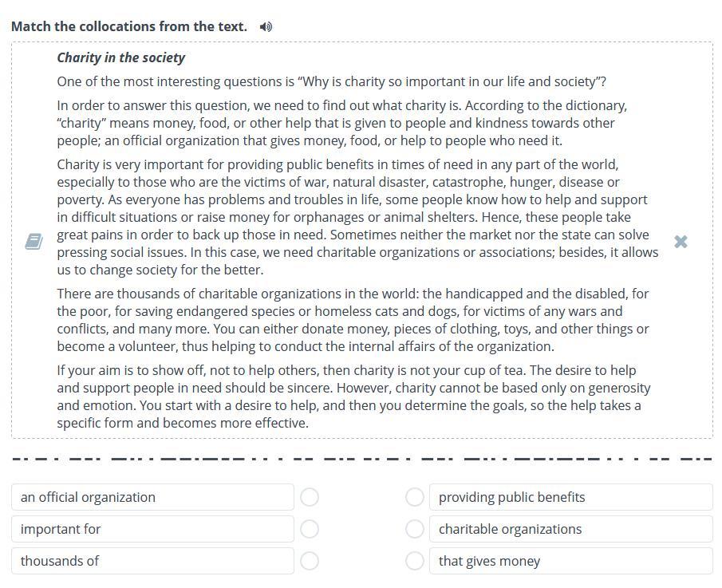Screen dimensions: 722x588
Task: Click the "an official organization" box
Action: tap(152, 497)
